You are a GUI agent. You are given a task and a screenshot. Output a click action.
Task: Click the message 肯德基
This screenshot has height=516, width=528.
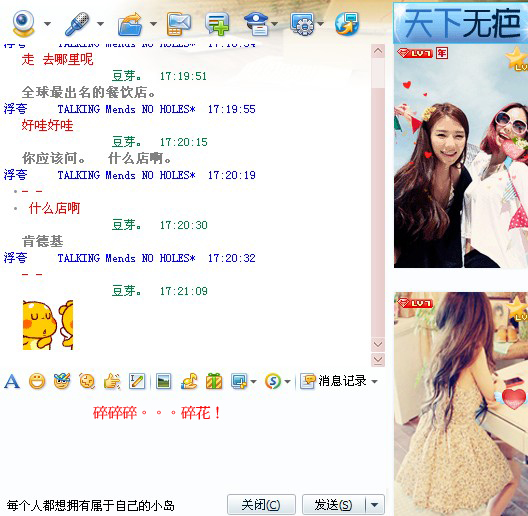(43, 241)
